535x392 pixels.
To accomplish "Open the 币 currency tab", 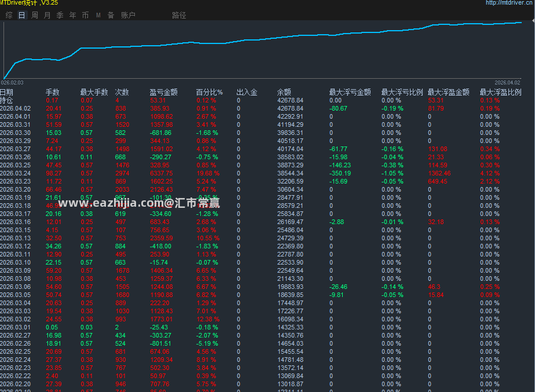I will (85, 15).
